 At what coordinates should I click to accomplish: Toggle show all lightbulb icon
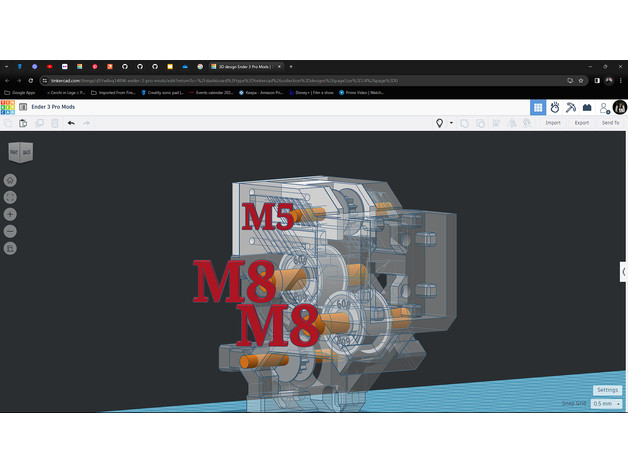(439, 123)
